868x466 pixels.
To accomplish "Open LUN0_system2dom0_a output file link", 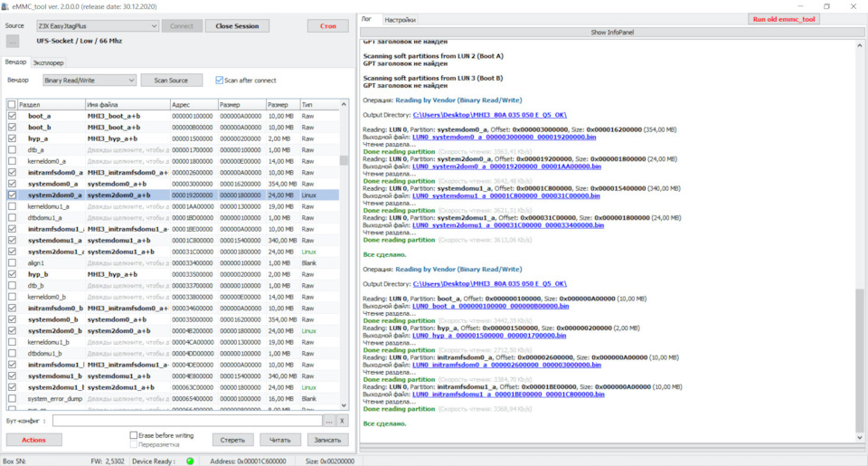I will point(506,166).
